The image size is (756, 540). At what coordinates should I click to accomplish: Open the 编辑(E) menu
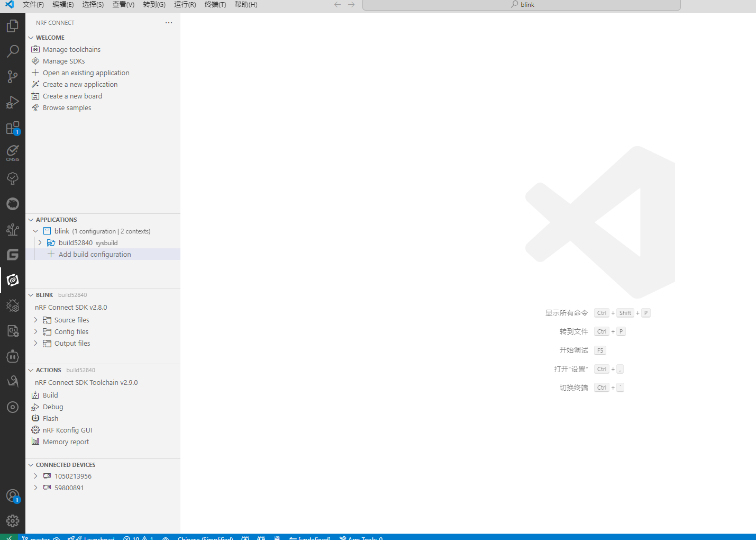[x=63, y=4]
